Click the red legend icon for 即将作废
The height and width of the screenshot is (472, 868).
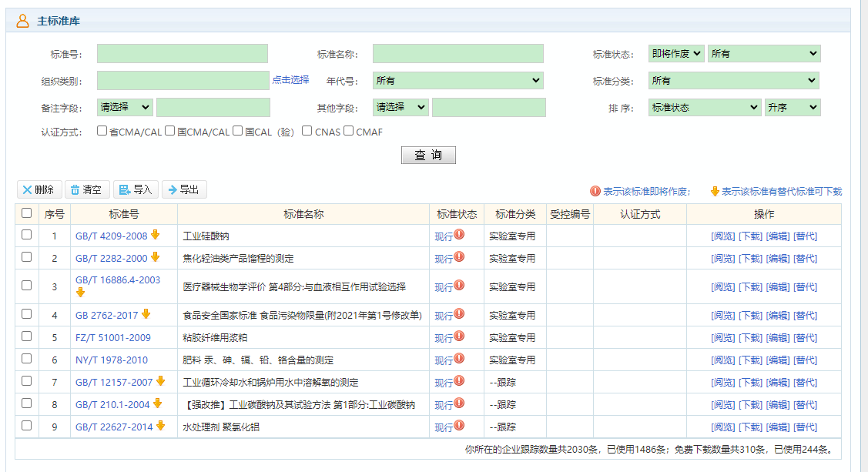[x=595, y=191]
